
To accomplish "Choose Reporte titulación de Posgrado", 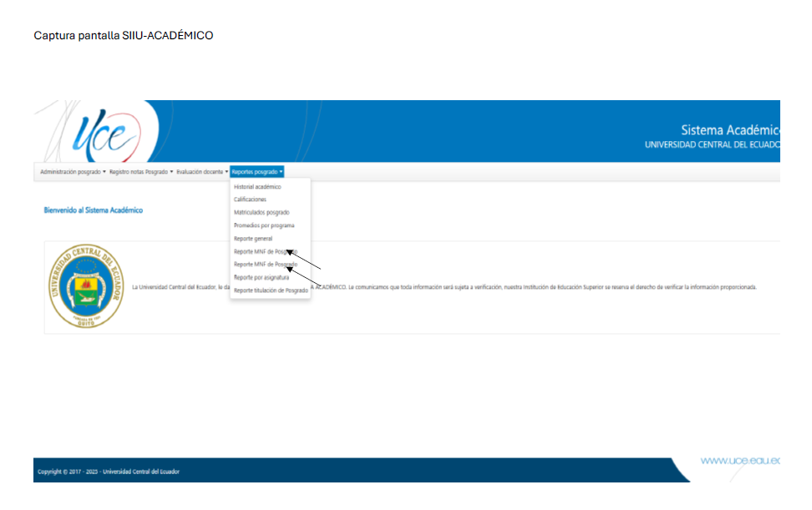I will pos(271,290).
